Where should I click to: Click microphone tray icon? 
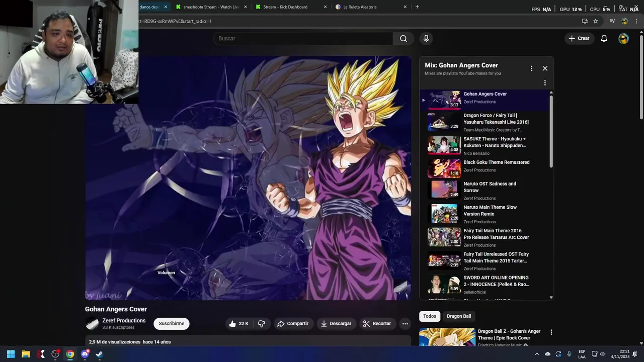[569, 354]
